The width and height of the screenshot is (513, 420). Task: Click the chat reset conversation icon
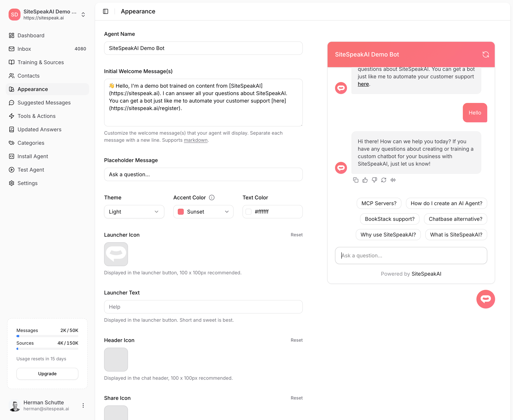click(485, 54)
